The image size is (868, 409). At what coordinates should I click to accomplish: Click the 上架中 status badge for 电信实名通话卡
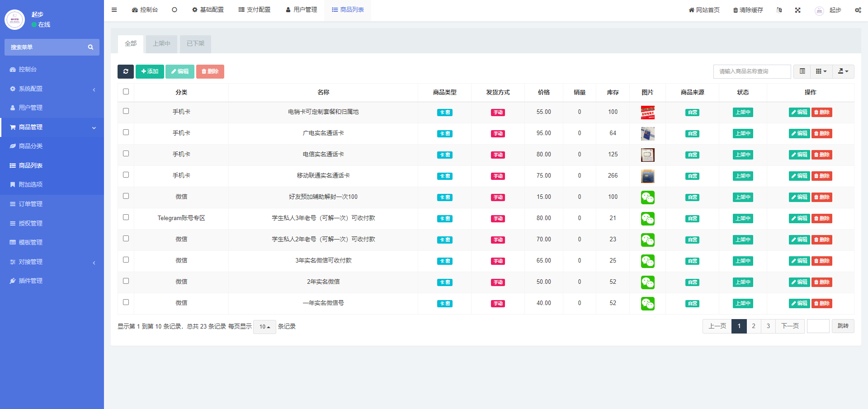click(743, 155)
